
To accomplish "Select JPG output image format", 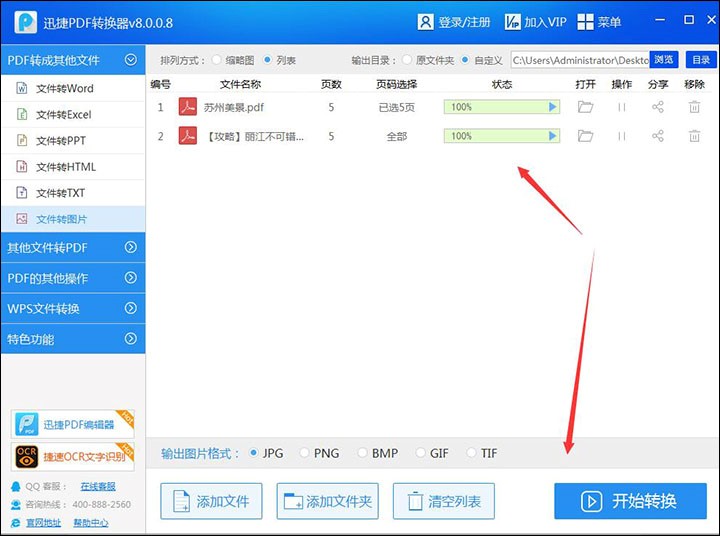I will pyautogui.click(x=253, y=453).
